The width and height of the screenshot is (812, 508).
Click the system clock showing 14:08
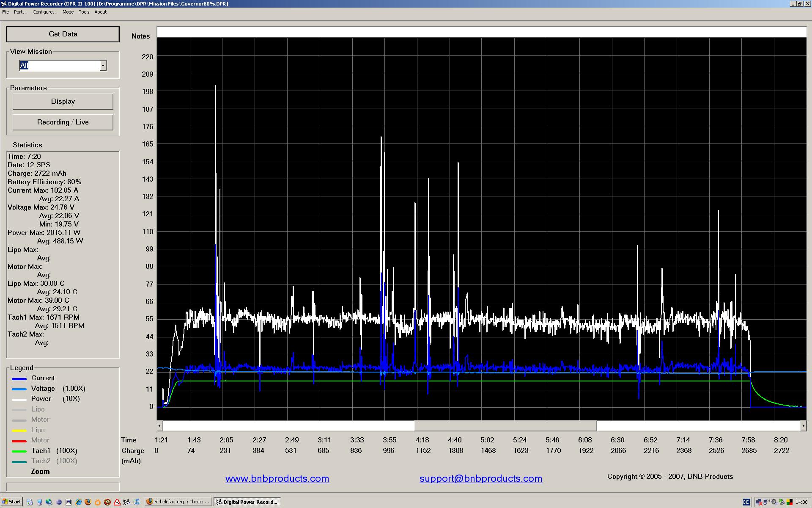[x=801, y=502]
